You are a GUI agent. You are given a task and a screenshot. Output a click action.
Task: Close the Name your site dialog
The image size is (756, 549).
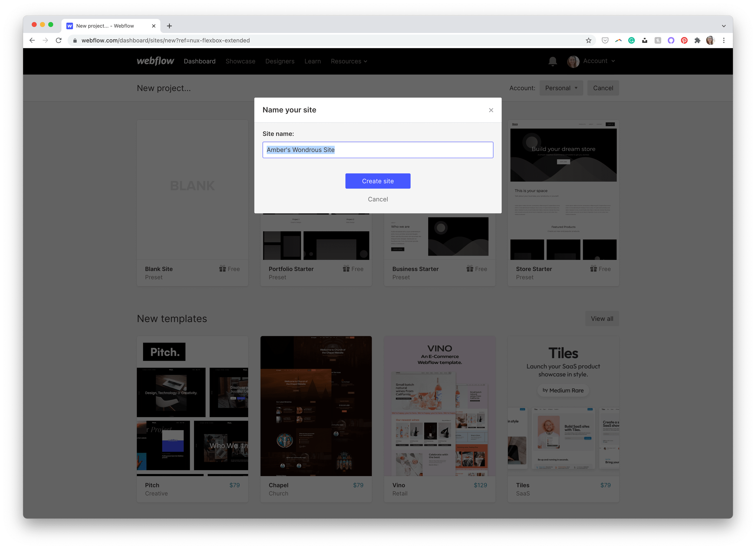pos(491,110)
